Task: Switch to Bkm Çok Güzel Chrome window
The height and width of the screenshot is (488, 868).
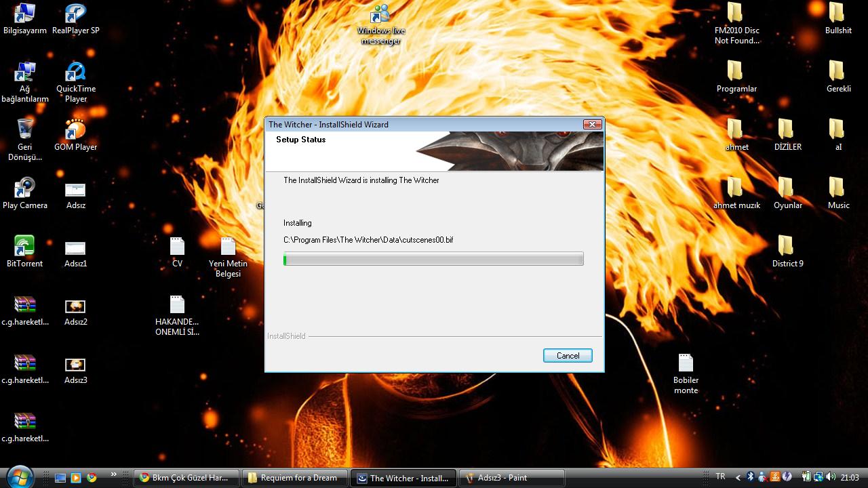Action: [x=186, y=478]
